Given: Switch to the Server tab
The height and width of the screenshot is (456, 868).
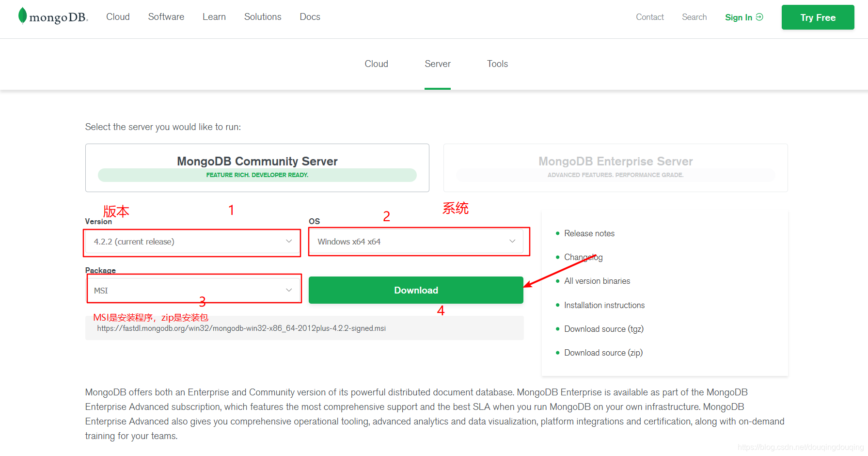Looking at the screenshot, I should click(x=438, y=64).
